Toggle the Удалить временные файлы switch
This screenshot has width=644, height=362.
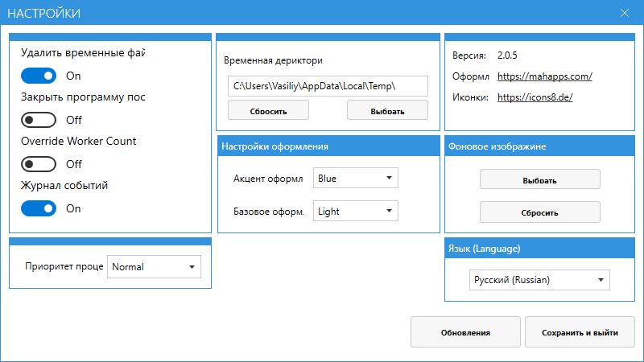[39, 76]
